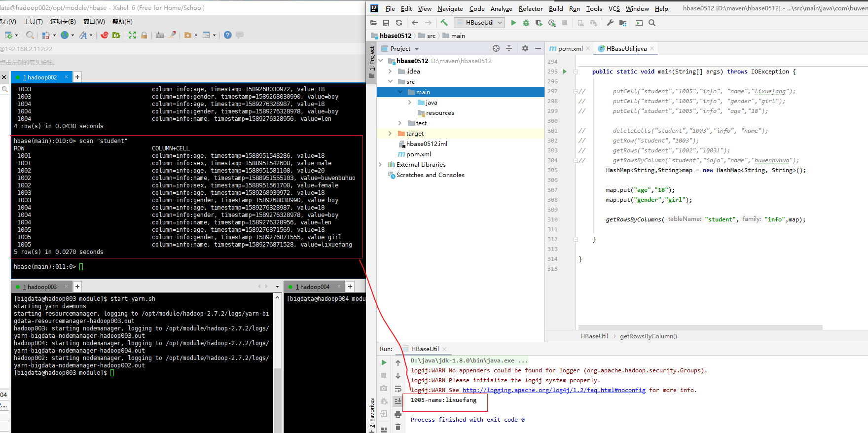Click the Down stack trace arrow in Run panel

(398, 375)
